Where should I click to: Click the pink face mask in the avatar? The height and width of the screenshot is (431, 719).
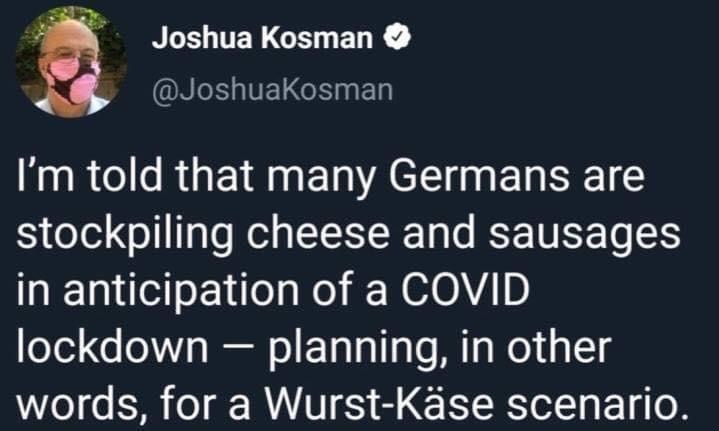point(73,80)
